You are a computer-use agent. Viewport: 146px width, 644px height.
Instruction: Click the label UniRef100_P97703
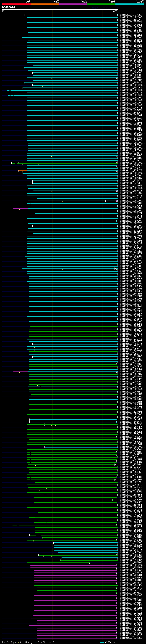click(131, 562)
